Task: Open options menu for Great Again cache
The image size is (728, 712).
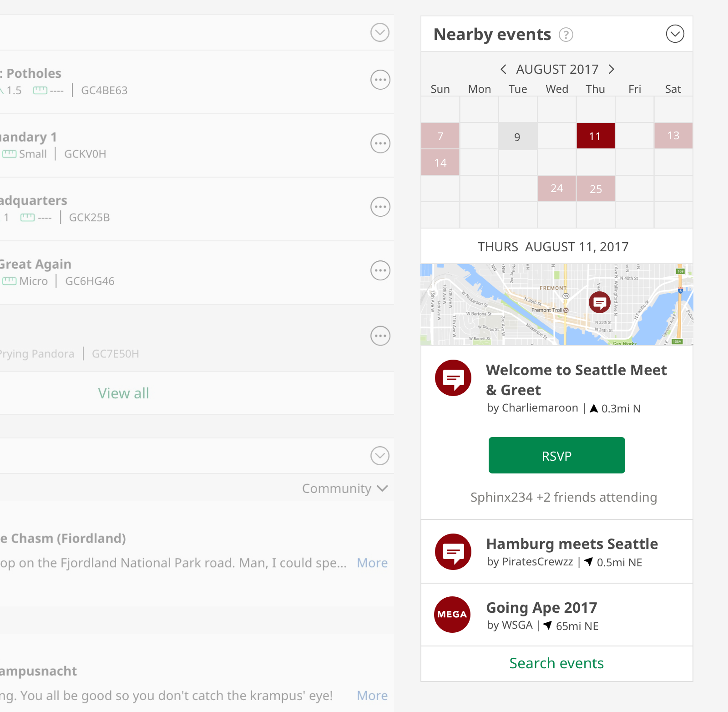Action: pyautogui.click(x=380, y=270)
